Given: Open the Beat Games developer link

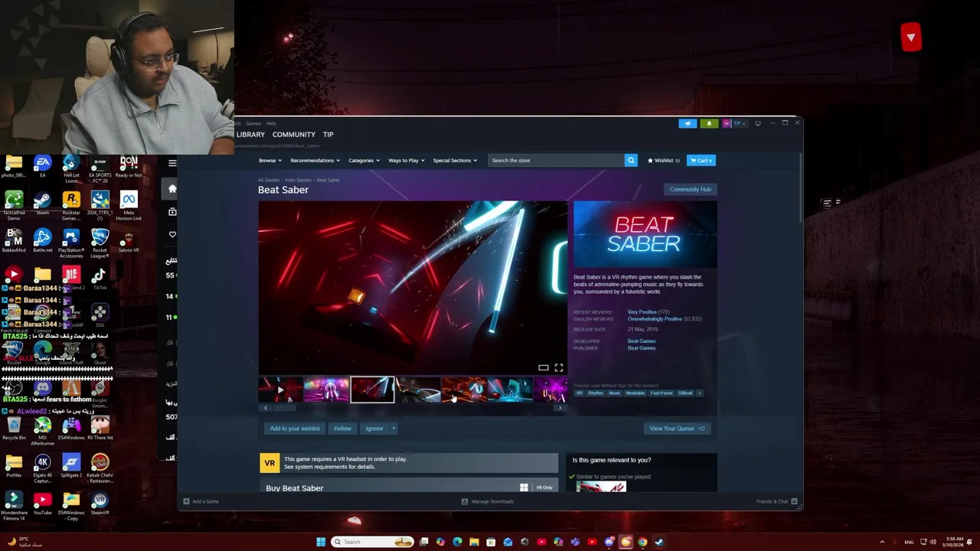Looking at the screenshot, I should pos(642,341).
